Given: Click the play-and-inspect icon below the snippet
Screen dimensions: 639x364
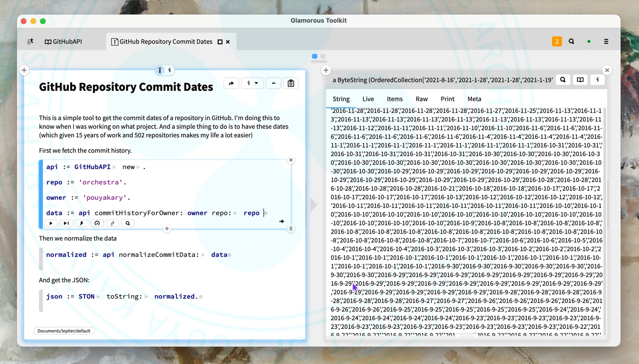Looking at the screenshot, I should 66,223.
